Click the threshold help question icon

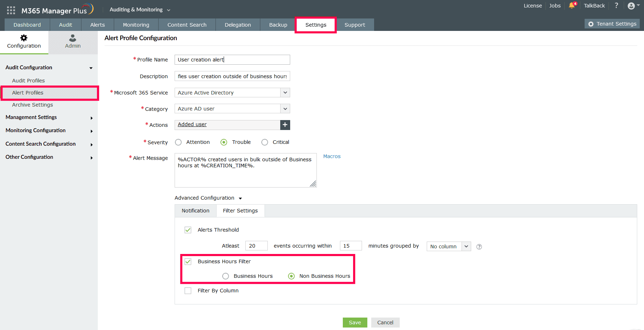coord(479,247)
